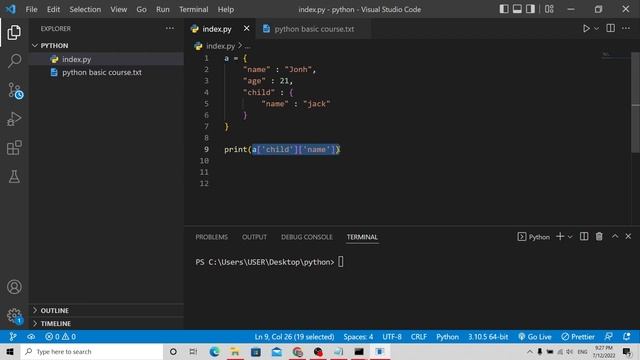Open notifications bell in status bar
Viewport: 640px width, 360px height.
pos(627,337)
